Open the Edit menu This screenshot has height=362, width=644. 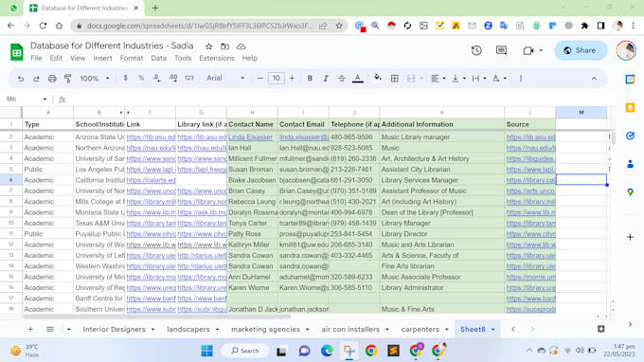coord(56,58)
